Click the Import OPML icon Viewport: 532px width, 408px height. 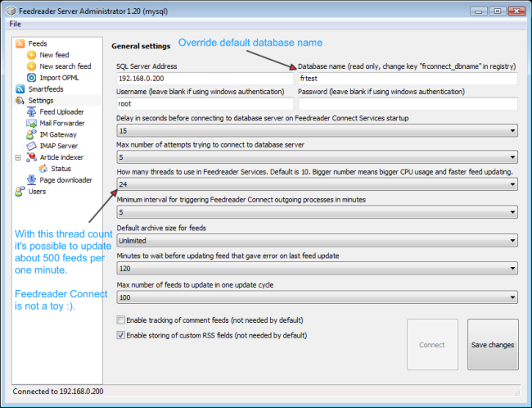point(32,78)
